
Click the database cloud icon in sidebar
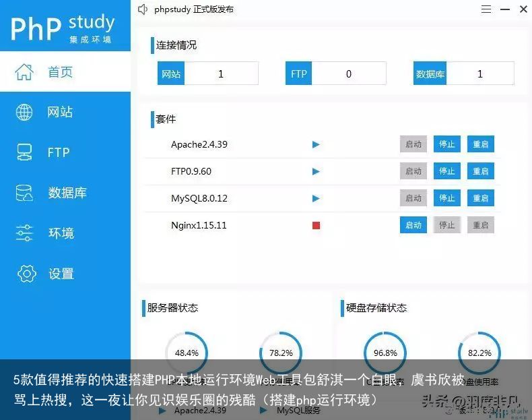24,193
